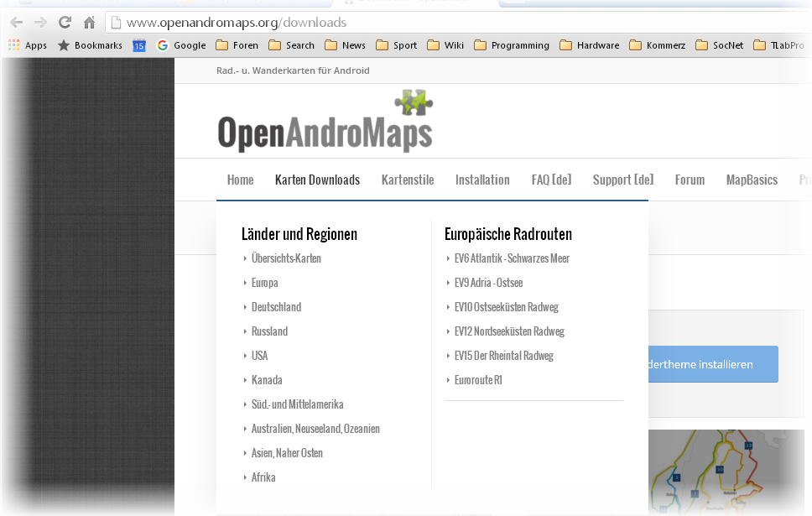
Task: Open the Google bookmark
Action: (182, 45)
